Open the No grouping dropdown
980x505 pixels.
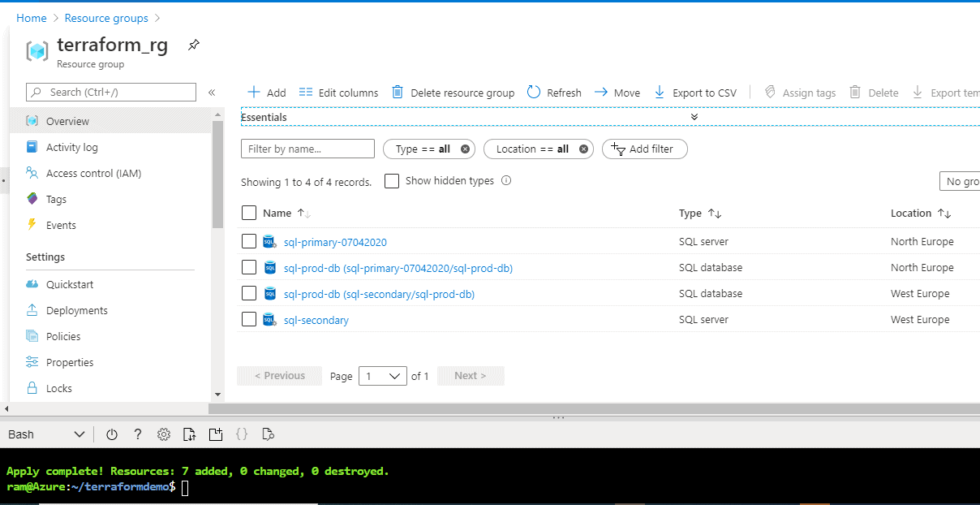pyautogui.click(x=959, y=181)
